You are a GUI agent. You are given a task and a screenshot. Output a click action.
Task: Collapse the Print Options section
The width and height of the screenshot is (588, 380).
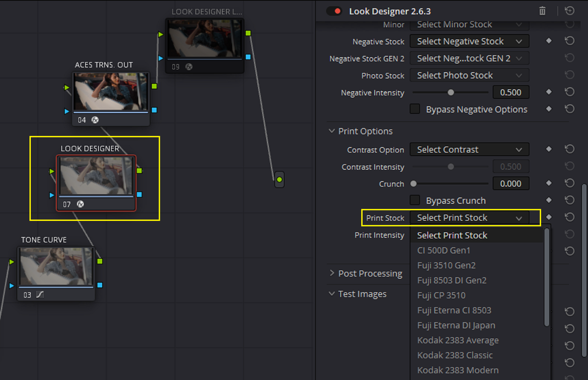click(332, 131)
